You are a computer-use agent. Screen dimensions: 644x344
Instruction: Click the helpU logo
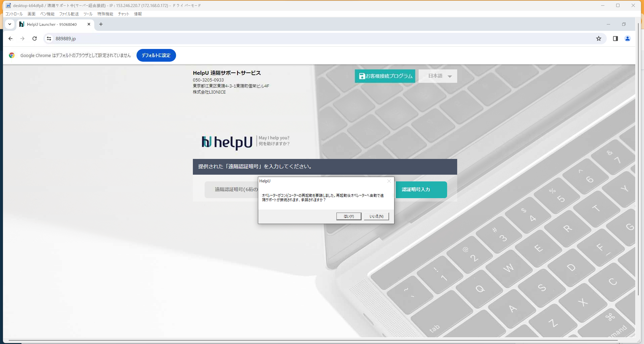point(227,142)
